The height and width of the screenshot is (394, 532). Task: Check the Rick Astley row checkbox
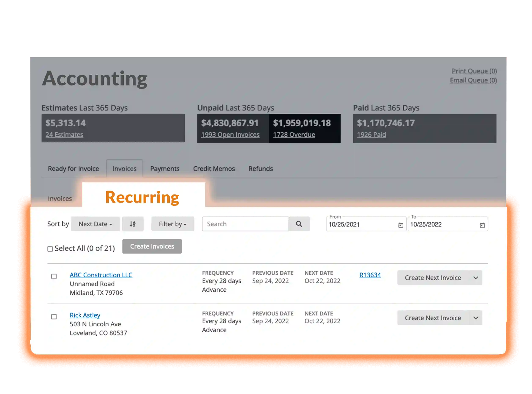pos(54,316)
